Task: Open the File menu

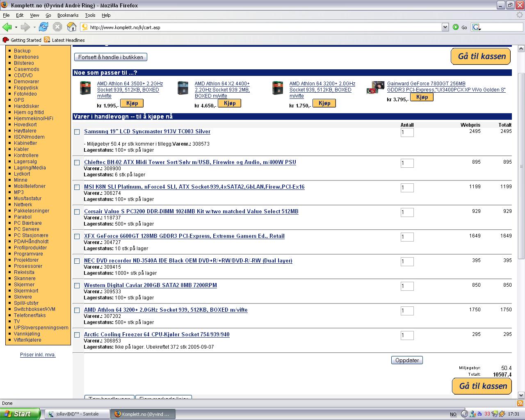Action: pyautogui.click(x=6, y=15)
